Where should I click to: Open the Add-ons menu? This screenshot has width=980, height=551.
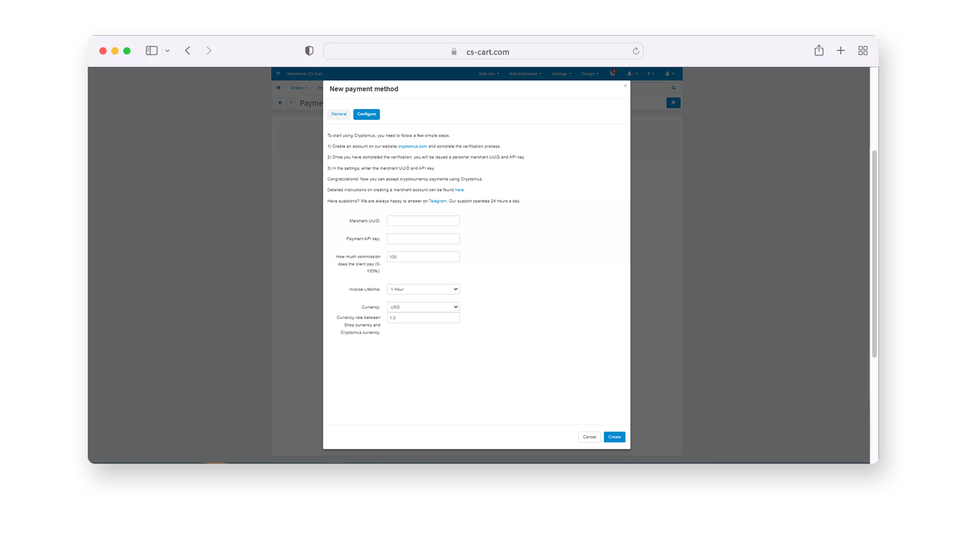[488, 73]
